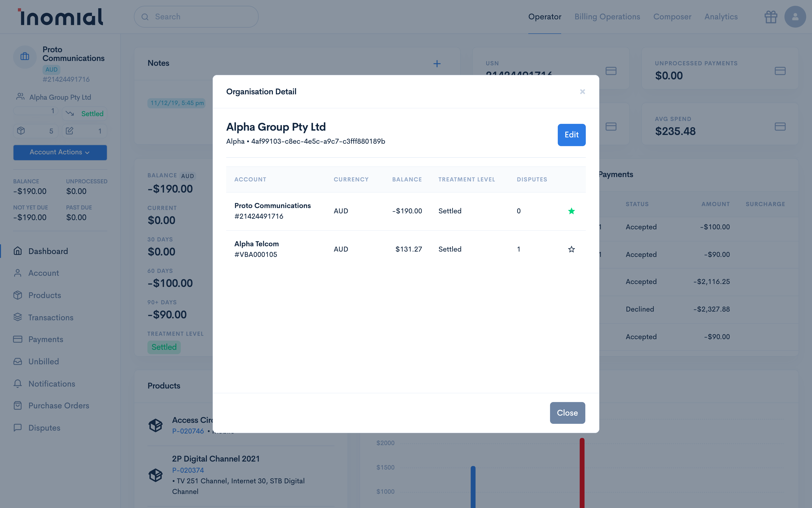Click the package icon for the Access Circuit product
The width and height of the screenshot is (812, 508).
pyautogui.click(x=156, y=425)
